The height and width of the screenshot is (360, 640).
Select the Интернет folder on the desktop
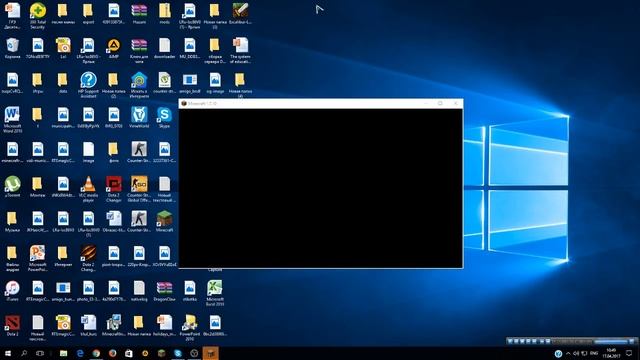click(x=63, y=256)
